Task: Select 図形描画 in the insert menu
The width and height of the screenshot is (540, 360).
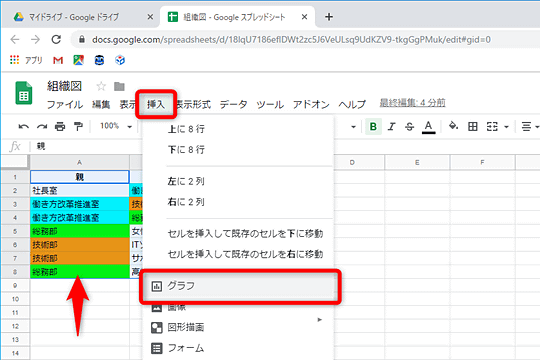Action: [238, 327]
